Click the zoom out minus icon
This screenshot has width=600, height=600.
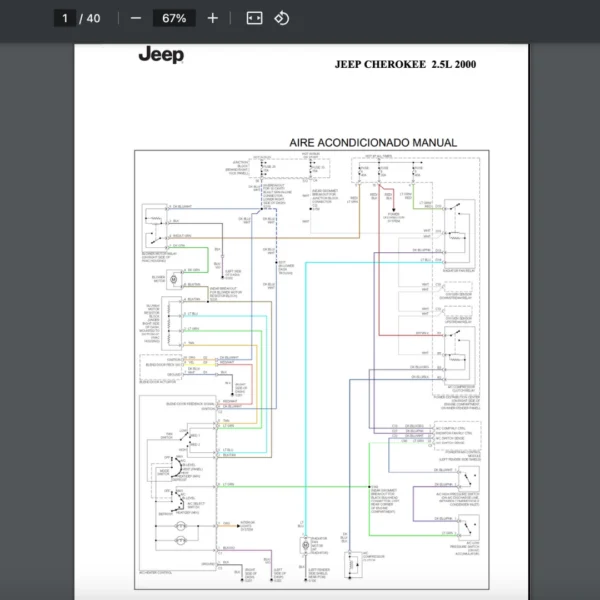[x=135, y=18]
